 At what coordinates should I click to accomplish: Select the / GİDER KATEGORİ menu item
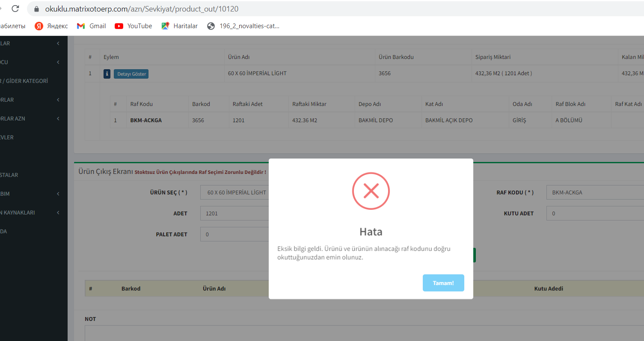pos(26,81)
